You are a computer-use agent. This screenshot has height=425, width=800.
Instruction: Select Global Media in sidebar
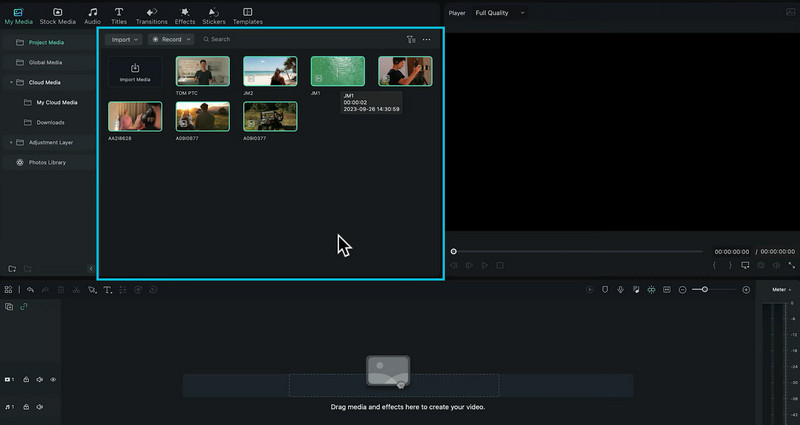coord(45,62)
